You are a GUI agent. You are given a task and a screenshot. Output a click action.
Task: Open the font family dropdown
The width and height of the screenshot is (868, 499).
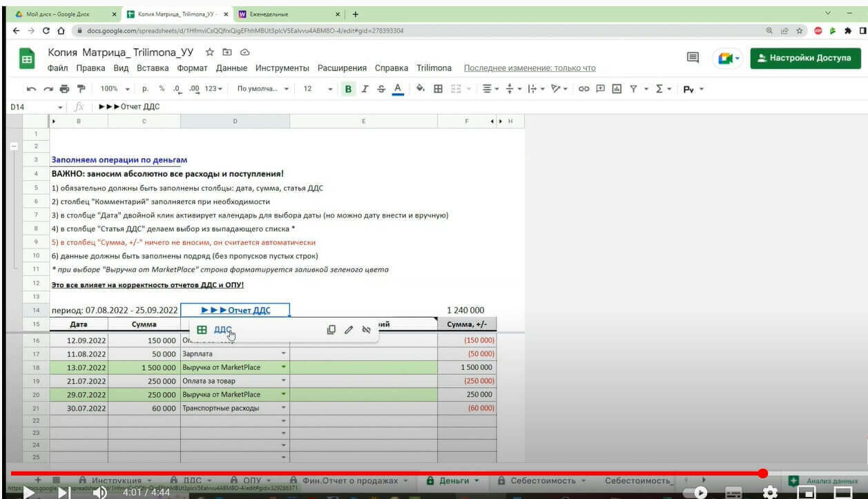point(263,89)
